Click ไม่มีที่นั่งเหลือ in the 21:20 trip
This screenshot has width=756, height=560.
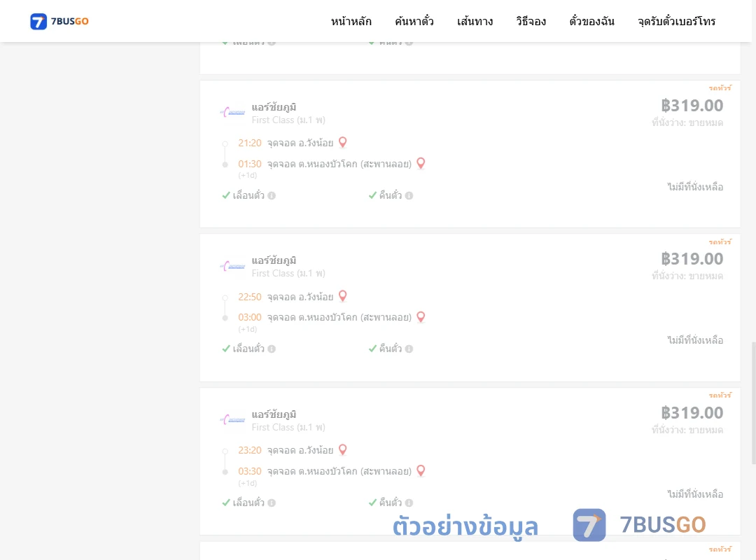[695, 187]
